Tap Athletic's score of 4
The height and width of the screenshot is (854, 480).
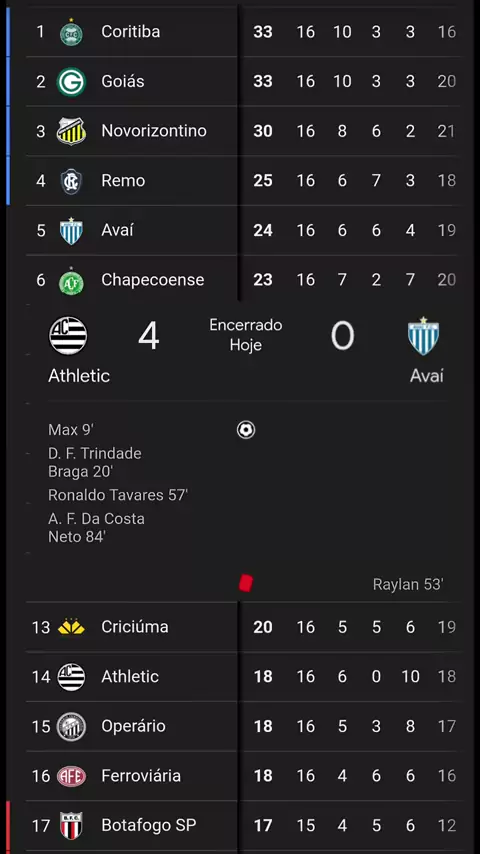point(149,336)
